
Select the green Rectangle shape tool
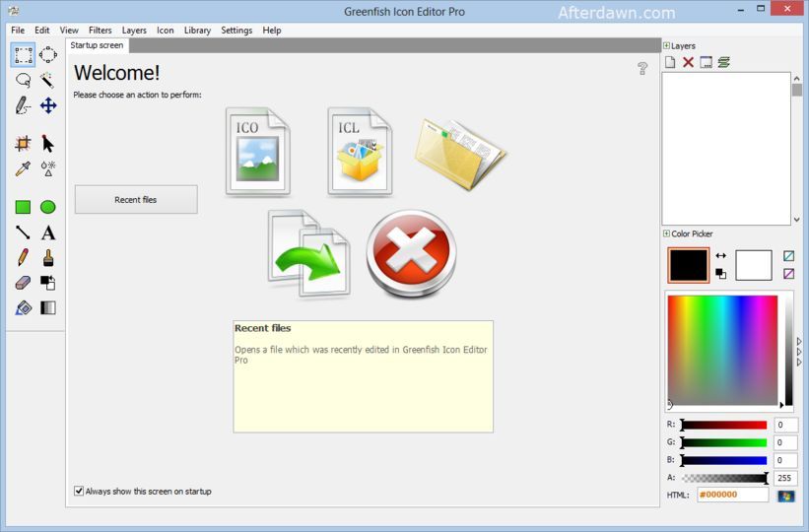23,207
